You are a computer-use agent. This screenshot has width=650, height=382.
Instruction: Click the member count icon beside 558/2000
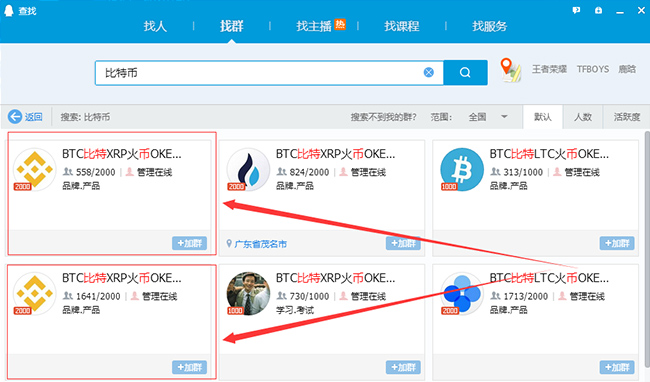68,172
